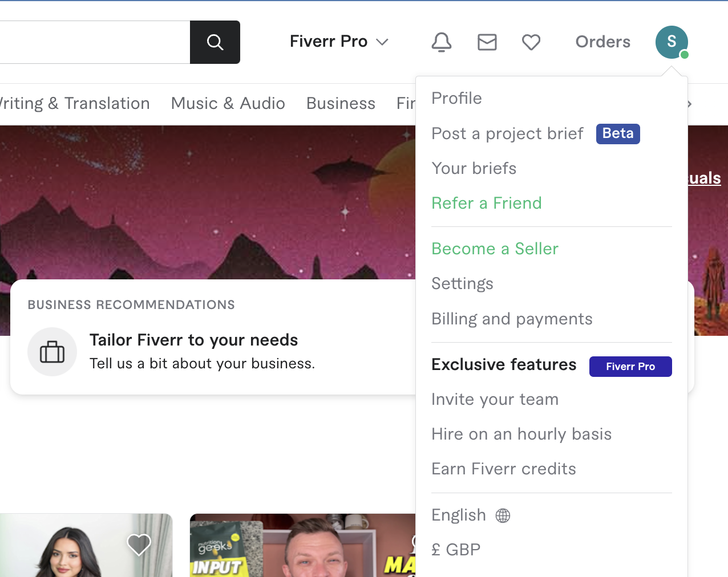Check messages using the envelope icon
728x577 pixels.
[x=487, y=42]
